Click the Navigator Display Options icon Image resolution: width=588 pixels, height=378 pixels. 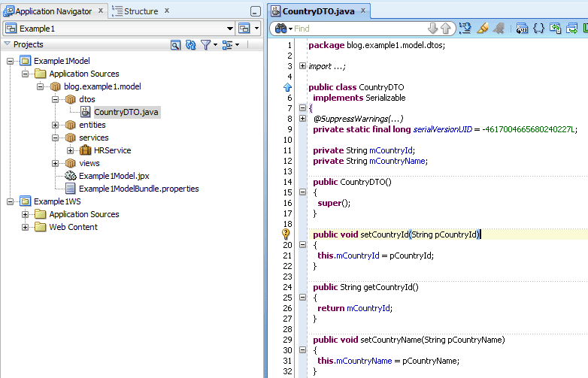click(227, 45)
